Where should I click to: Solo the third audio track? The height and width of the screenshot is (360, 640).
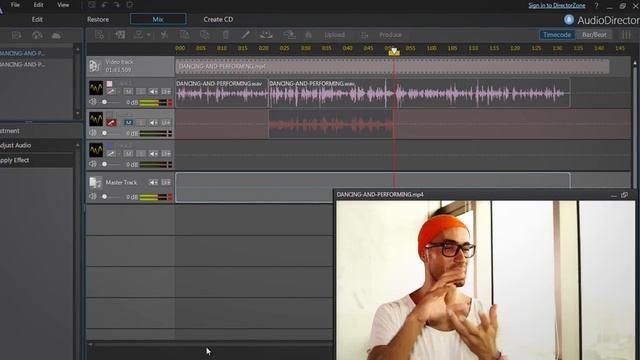pos(140,153)
